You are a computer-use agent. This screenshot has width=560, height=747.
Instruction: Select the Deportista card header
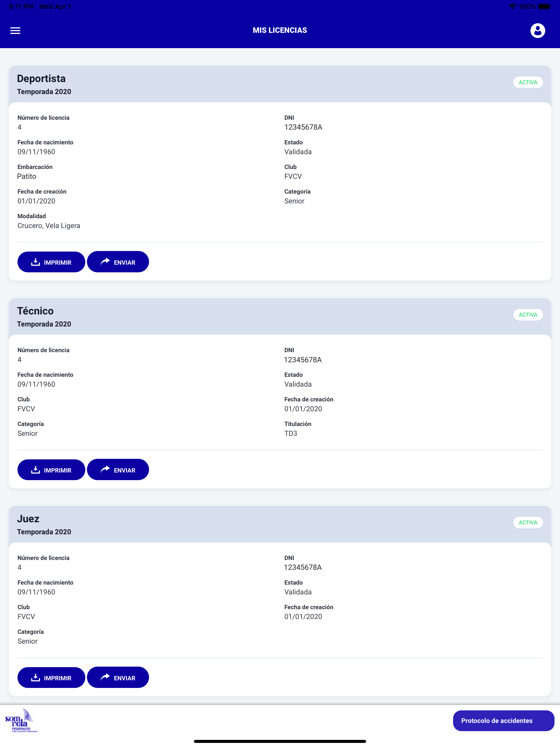280,84
